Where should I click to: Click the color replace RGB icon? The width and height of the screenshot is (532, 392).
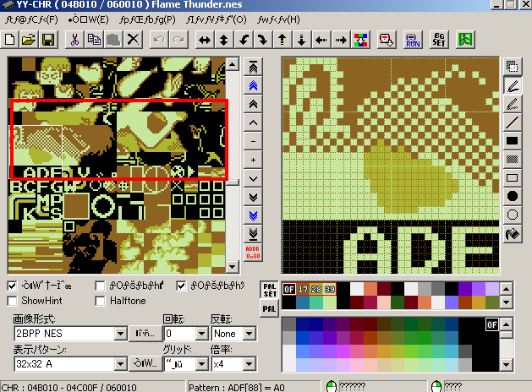pyautogui.click(x=360, y=40)
